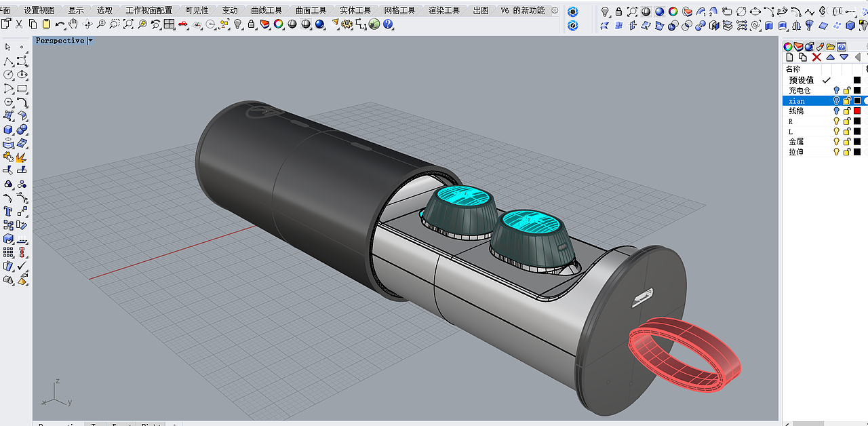Viewport: 868px width, 426px height.
Task: Hide the 充电仓 layer
Action: 837,90
